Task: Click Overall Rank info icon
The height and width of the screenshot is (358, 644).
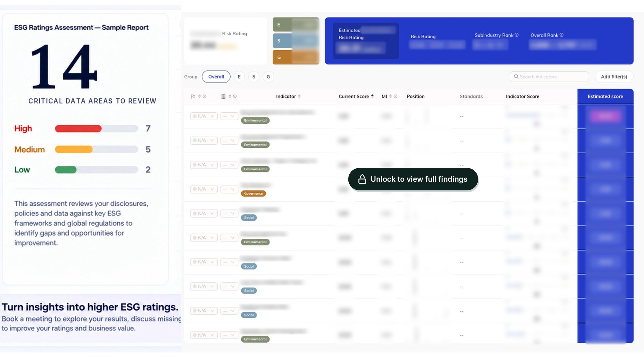Action: tap(562, 35)
